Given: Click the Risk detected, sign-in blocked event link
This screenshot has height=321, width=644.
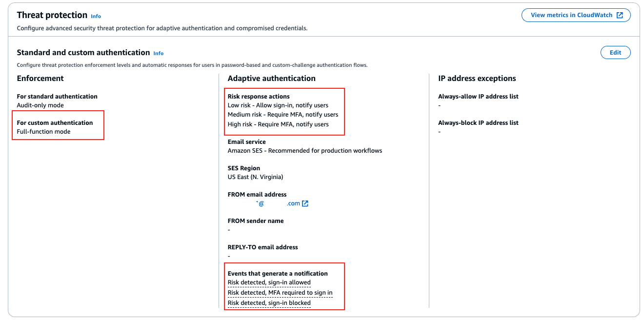Looking at the screenshot, I should click(269, 302).
